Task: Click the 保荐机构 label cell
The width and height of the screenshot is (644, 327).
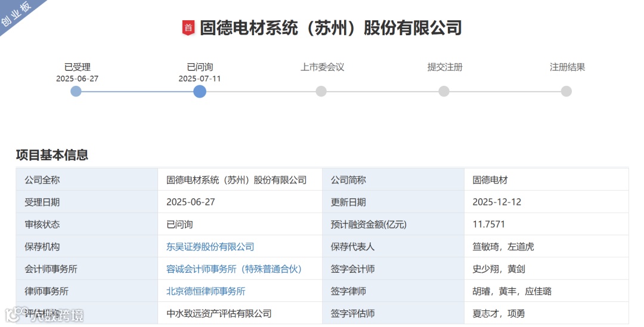Action: (x=86, y=247)
